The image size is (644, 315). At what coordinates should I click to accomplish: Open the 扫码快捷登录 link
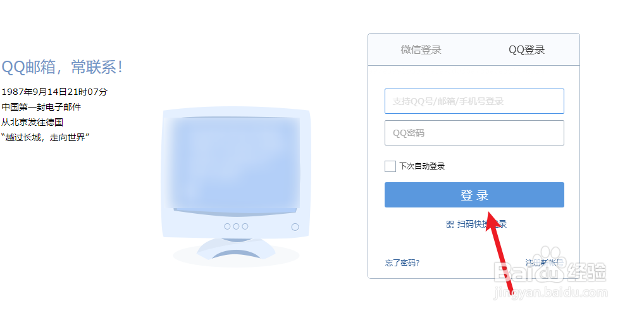tap(482, 224)
